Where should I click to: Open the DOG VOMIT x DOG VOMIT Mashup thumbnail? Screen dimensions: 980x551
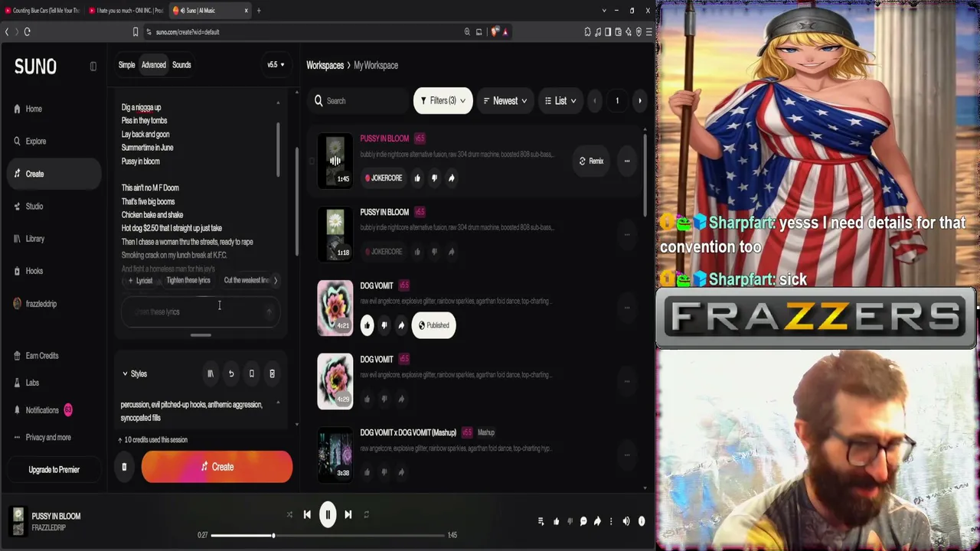point(335,455)
